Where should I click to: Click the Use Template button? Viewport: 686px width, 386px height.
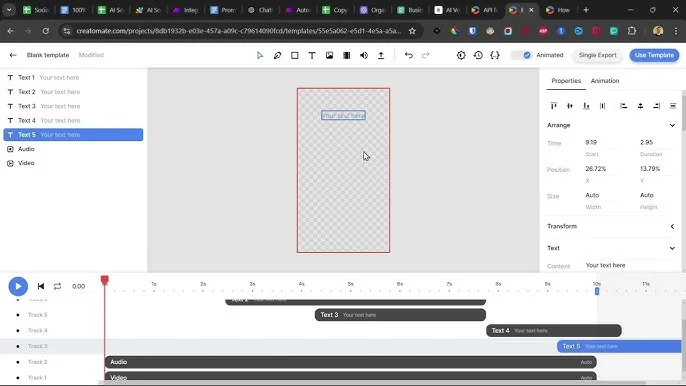(654, 55)
